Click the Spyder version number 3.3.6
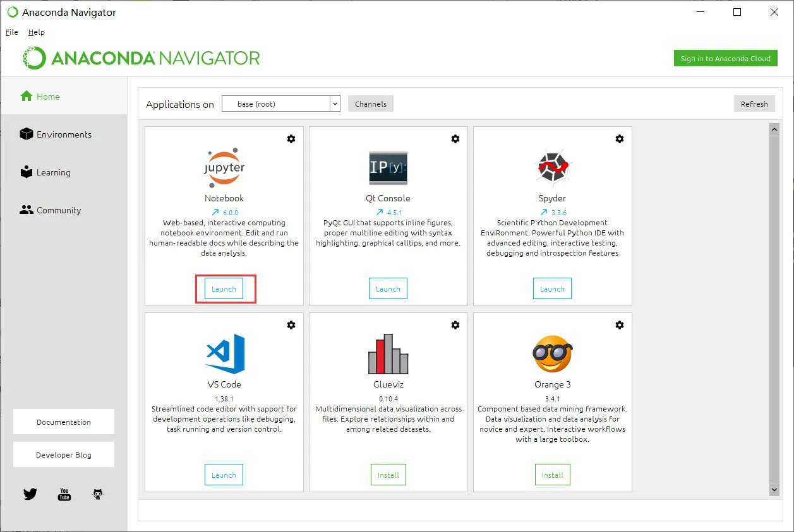Screen dimensions: 794x532 (x=559, y=213)
